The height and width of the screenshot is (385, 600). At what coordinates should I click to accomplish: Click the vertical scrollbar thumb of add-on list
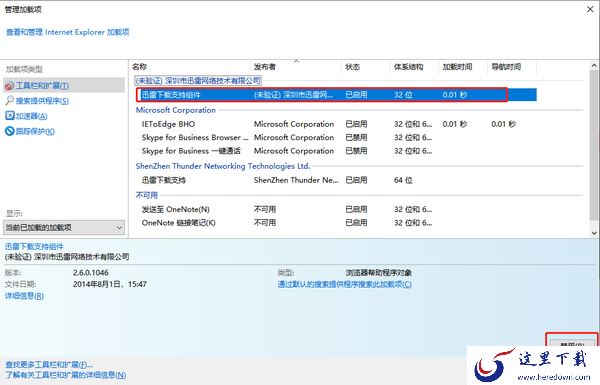594,145
